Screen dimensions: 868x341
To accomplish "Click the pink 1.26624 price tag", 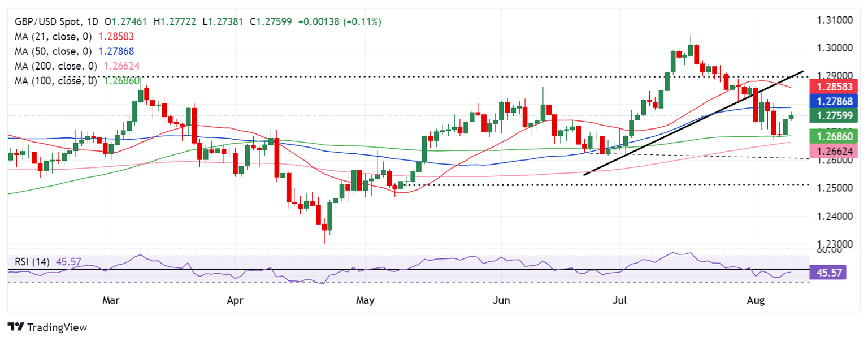I will (x=834, y=151).
